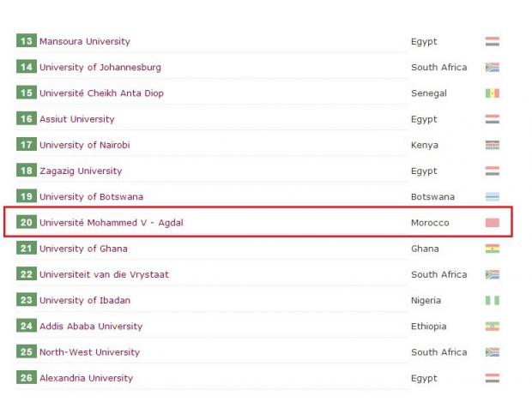Click the Ghana flag icon
The height and width of the screenshot is (420, 532).
tap(493, 249)
